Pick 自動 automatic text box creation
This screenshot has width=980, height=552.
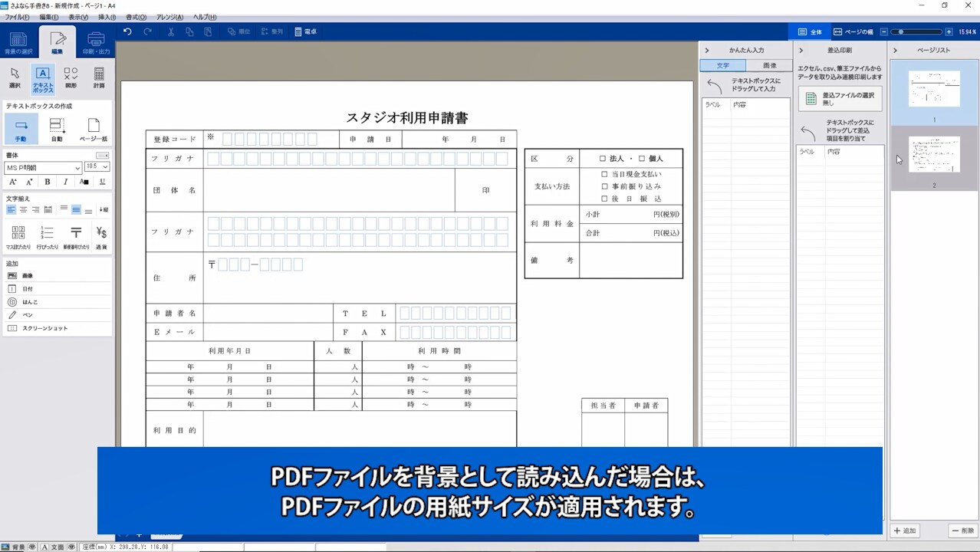[x=57, y=129]
